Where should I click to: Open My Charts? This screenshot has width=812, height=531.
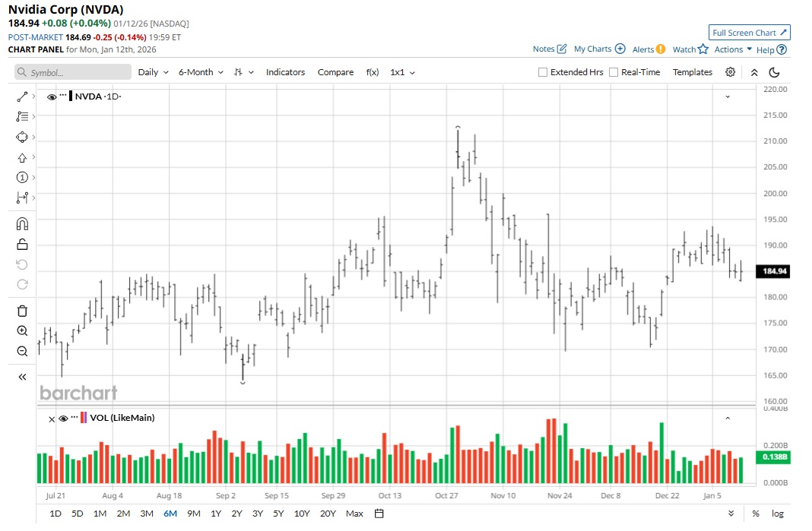[x=600, y=49]
